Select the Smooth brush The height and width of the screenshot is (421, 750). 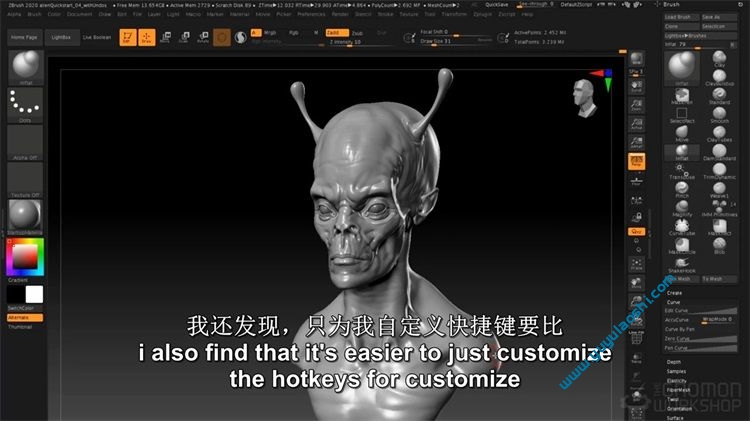(719, 115)
